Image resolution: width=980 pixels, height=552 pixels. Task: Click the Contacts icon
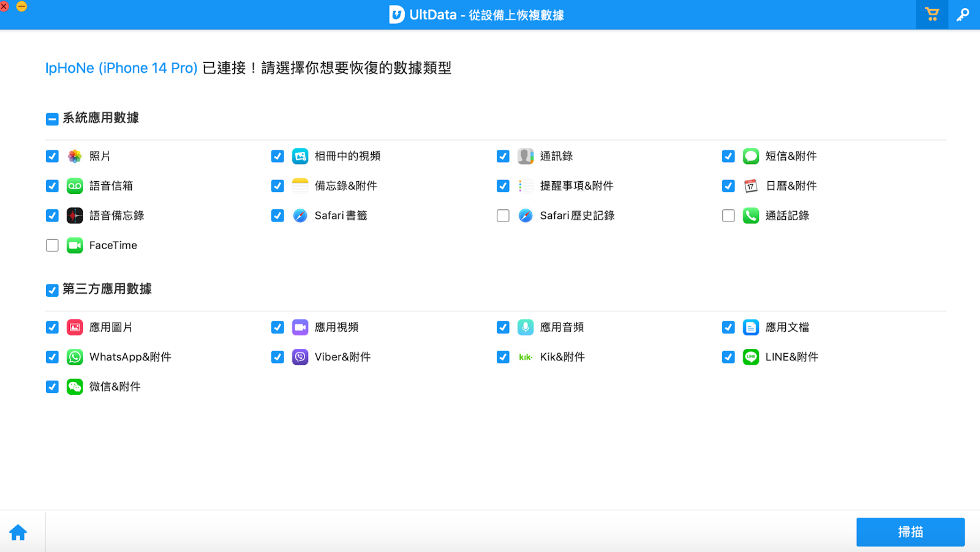(x=526, y=156)
